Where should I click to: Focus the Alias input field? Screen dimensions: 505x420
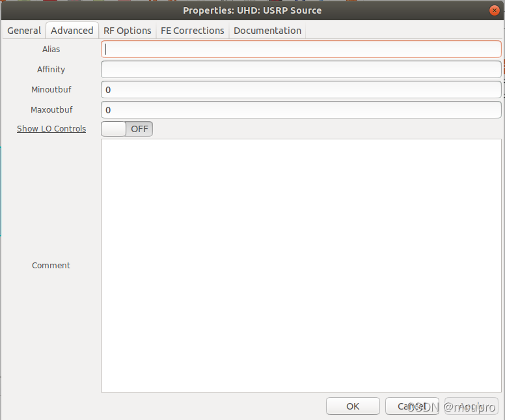(301, 49)
